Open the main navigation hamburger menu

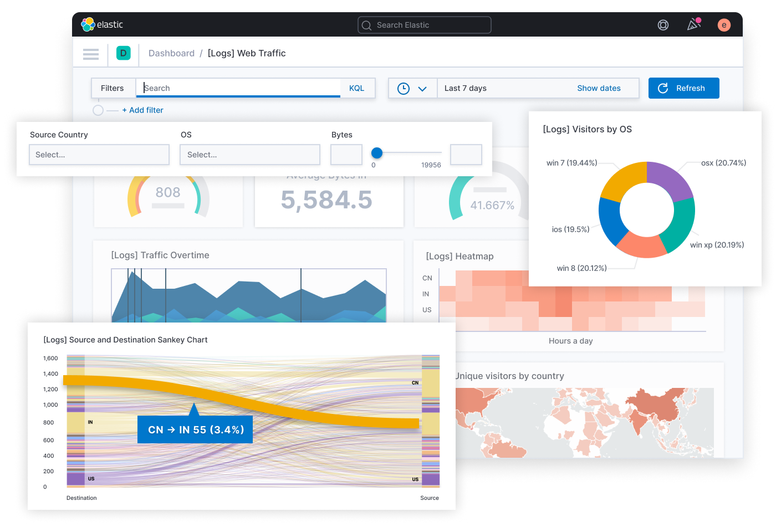pos(90,54)
